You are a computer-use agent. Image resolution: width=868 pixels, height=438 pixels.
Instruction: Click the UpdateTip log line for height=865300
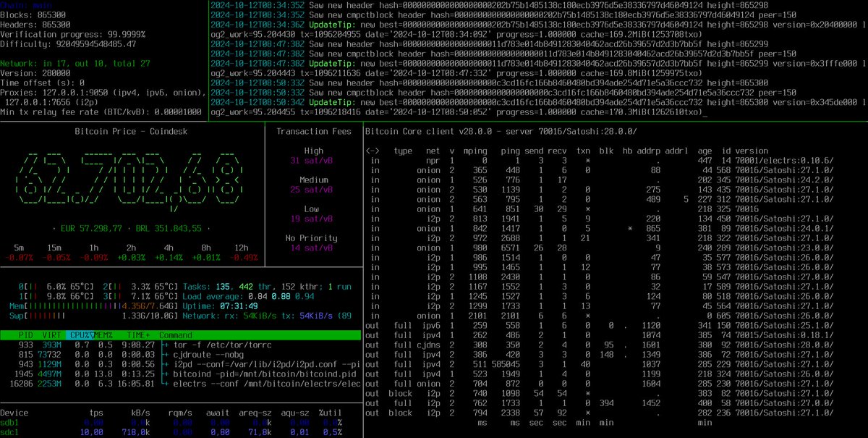[x=538, y=107]
